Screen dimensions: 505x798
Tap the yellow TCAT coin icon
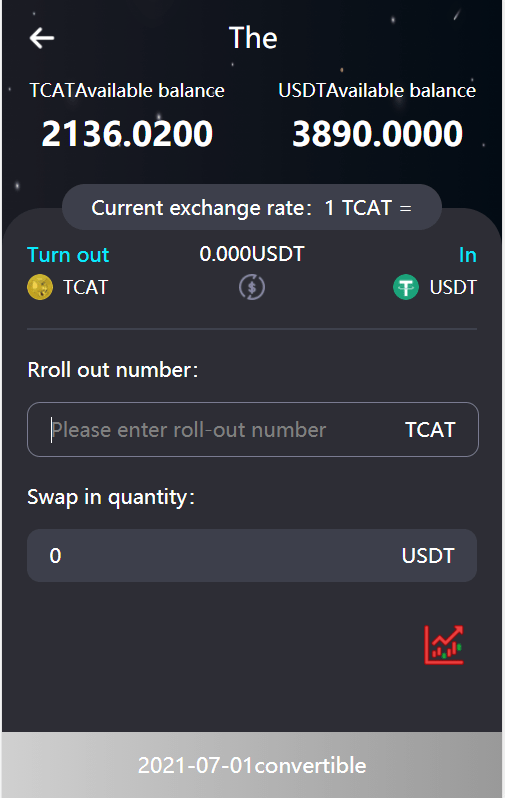40,287
